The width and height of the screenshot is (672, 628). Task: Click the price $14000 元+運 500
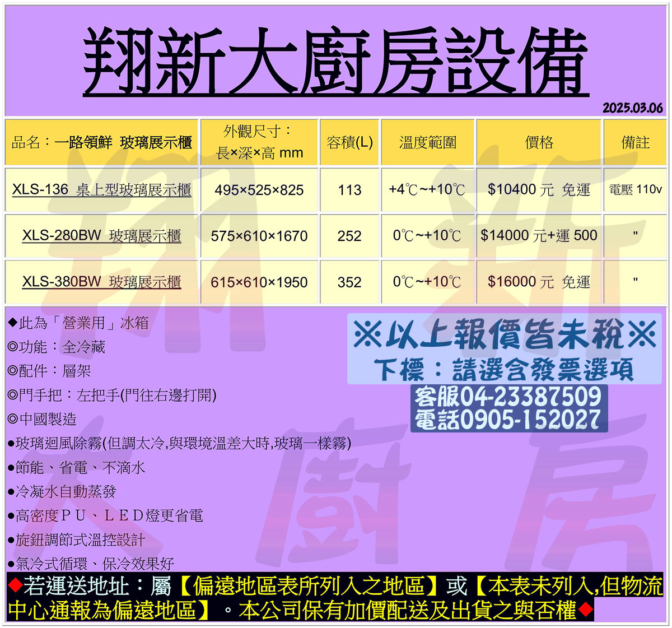click(x=539, y=236)
